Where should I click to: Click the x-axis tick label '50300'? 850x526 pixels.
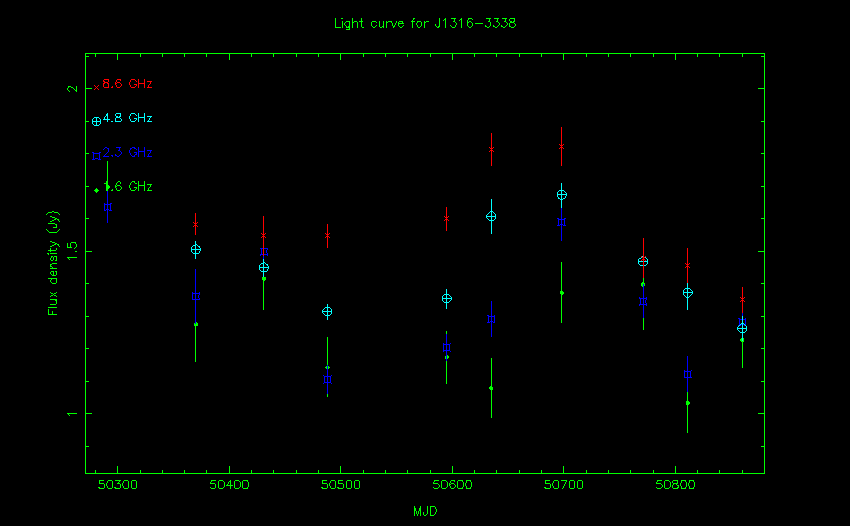click(x=118, y=485)
